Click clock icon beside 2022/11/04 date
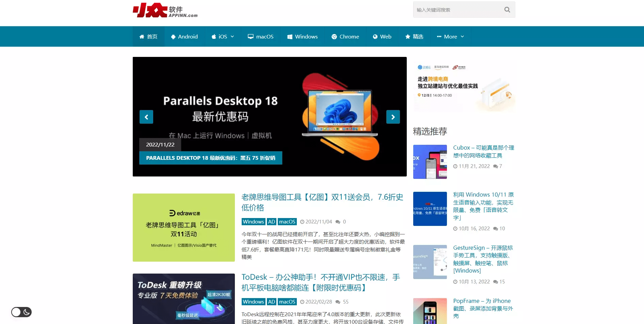The height and width of the screenshot is (324, 644). [302, 222]
